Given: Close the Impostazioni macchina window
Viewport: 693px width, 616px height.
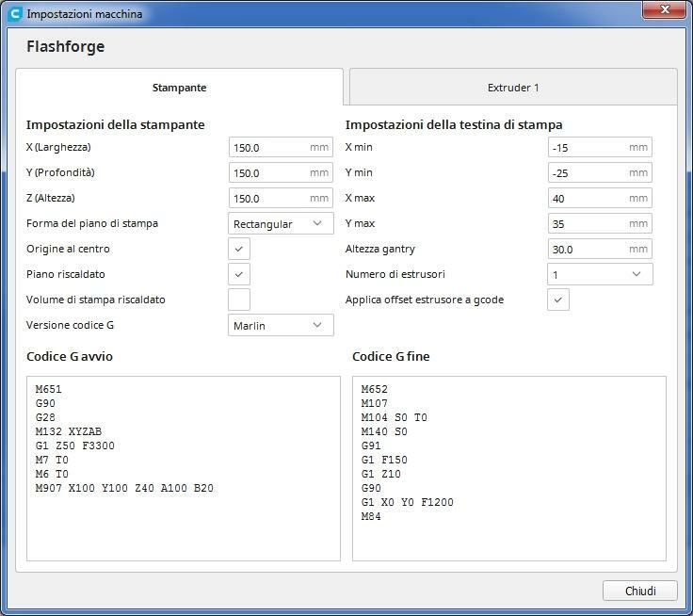Looking at the screenshot, I should [665, 10].
